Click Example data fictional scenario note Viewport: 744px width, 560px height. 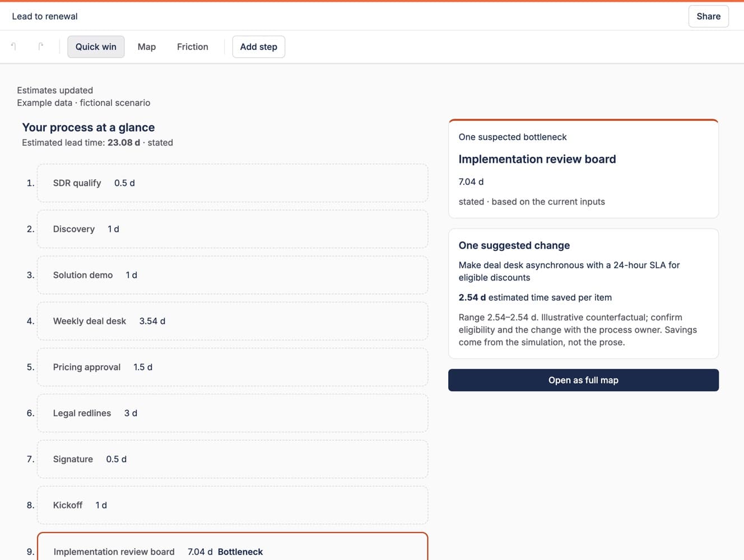pyautogui.click(x=83, y=102)
